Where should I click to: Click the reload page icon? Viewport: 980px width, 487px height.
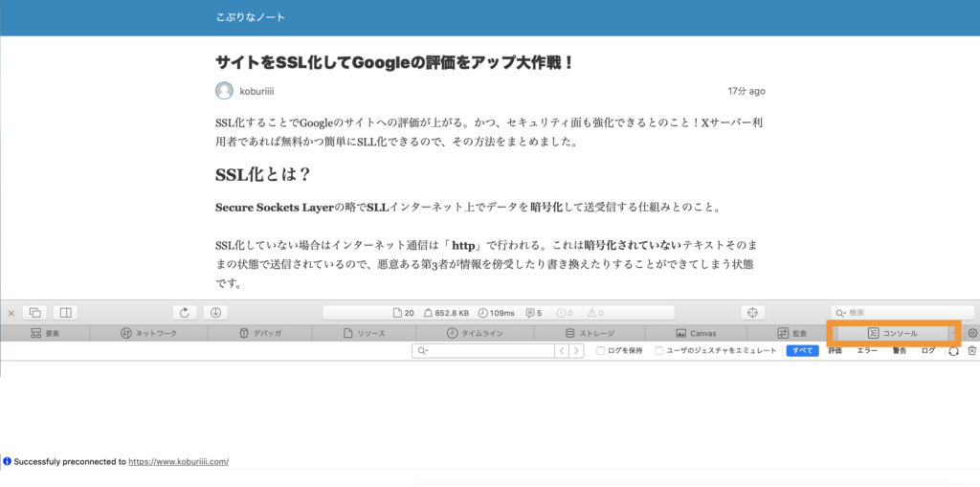point(184,313)
